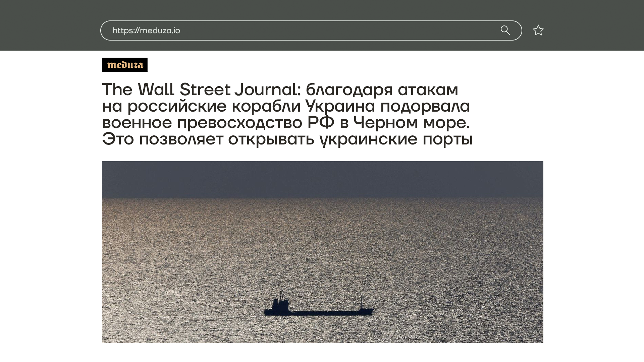Image resolution: width=644 pixels, height=362 pixels.
Task: Select the https://meduza.io URL text
Action: [x=146, y=31]
